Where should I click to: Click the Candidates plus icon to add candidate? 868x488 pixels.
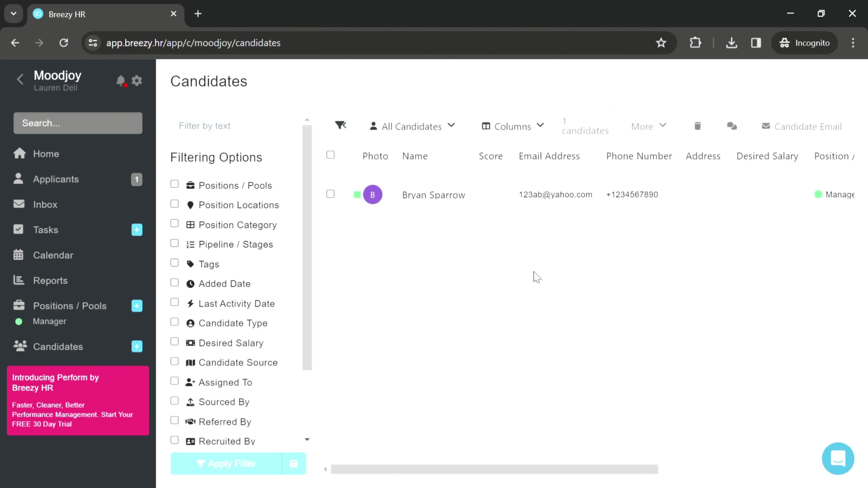coord(137,346)
